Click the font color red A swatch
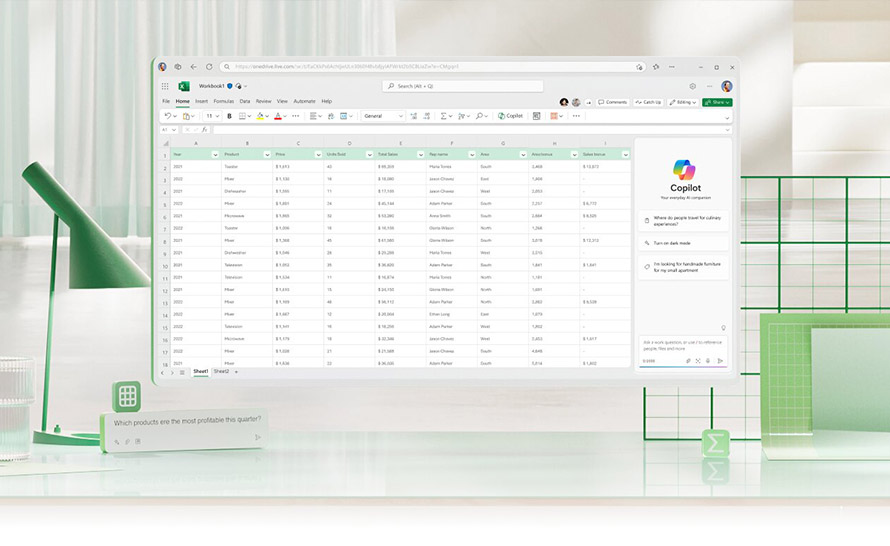 coord(278,116)
